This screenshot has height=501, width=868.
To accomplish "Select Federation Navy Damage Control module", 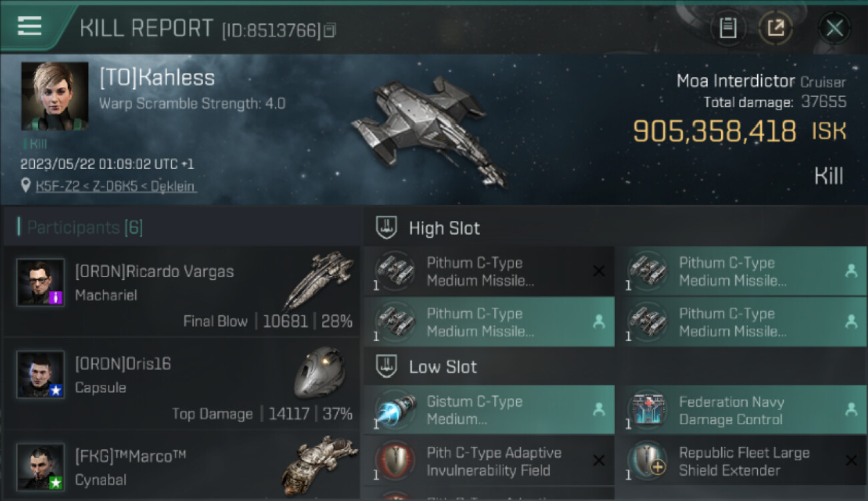I will pos(741,410).
